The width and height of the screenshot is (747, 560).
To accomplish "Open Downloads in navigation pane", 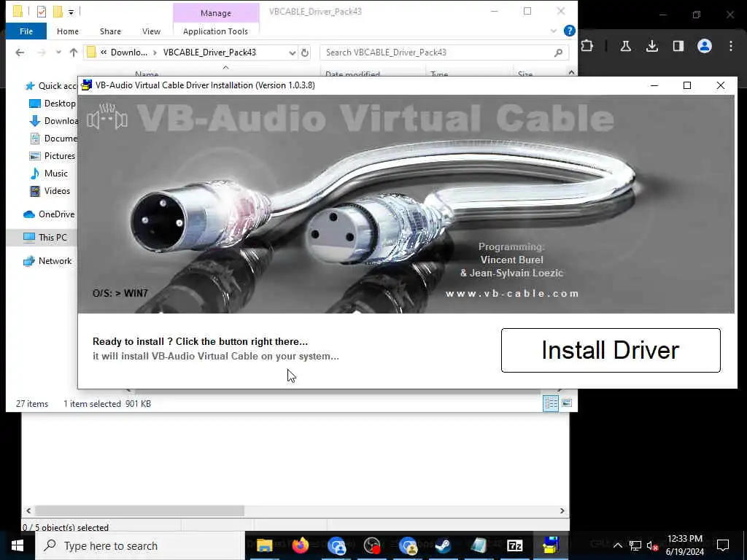I will 53,121.
